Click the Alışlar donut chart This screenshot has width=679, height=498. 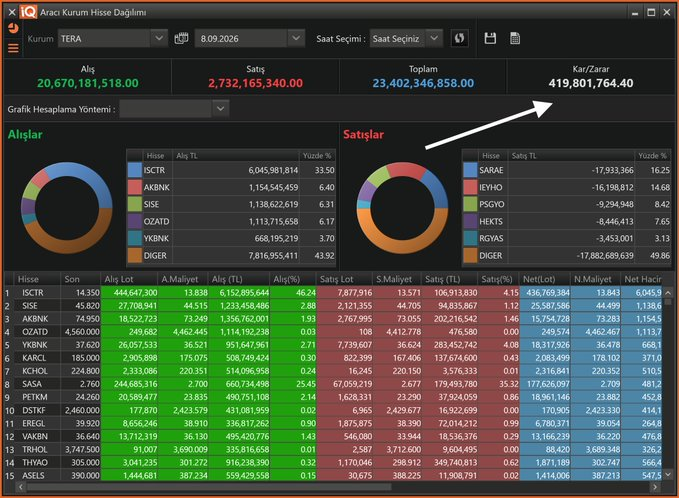67,208
